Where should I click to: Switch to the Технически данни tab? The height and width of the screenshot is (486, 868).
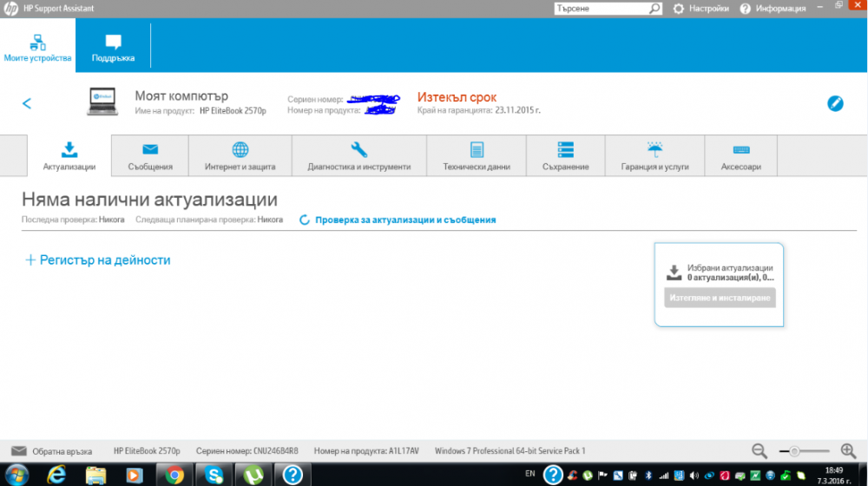[476, 156]
